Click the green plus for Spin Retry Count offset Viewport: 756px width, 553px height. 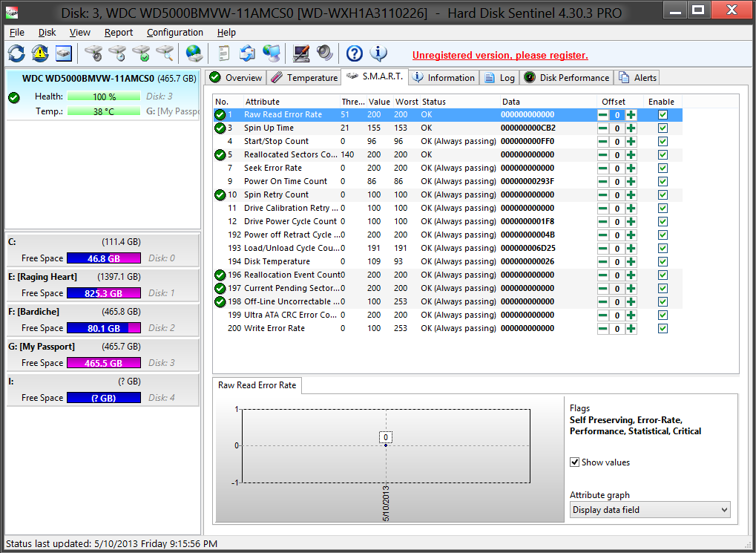point(631,195)
